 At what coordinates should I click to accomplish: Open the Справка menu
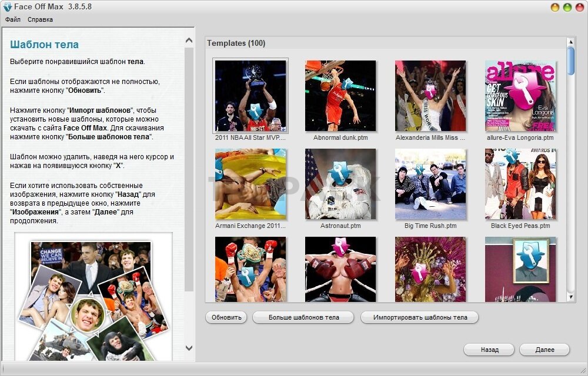click(40, 19)
